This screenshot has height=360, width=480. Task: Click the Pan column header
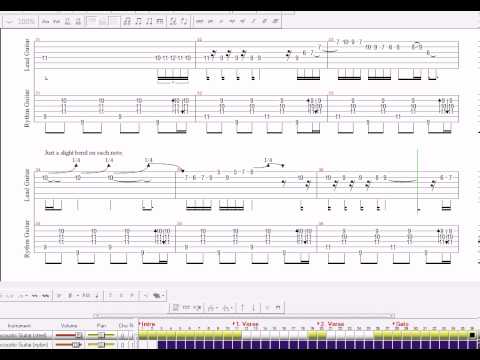point(102,325)
